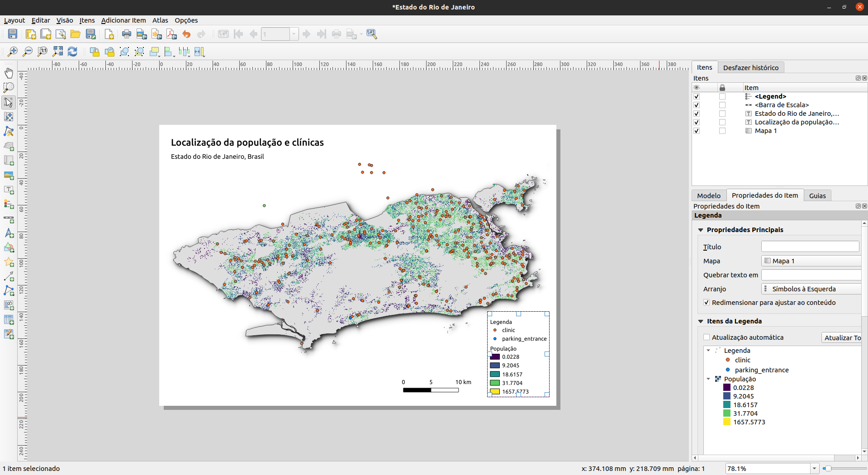
Task: Click the Lock Selected Items icon
Action: 95,52
